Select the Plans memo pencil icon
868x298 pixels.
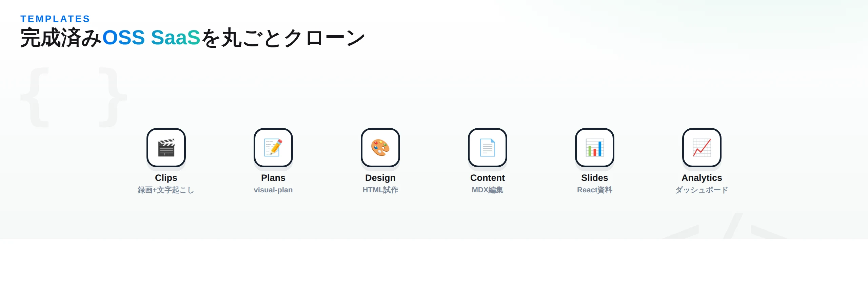(273, 148)
